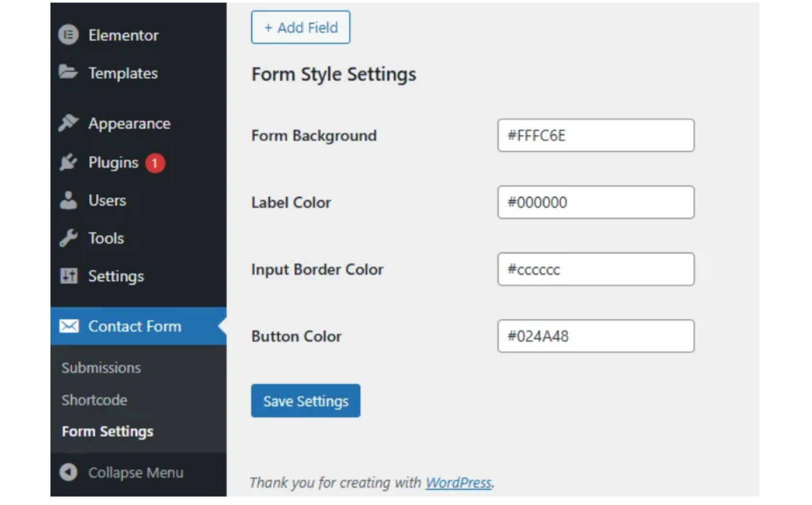The image size is (812, 505).
Task: Edit the Form Background color field
Action: pos(596,136)
